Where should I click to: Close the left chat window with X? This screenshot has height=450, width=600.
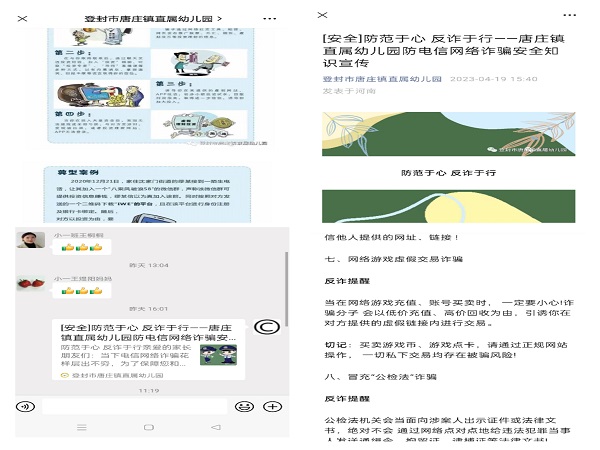pyautogui.click(x=23, y=18)
